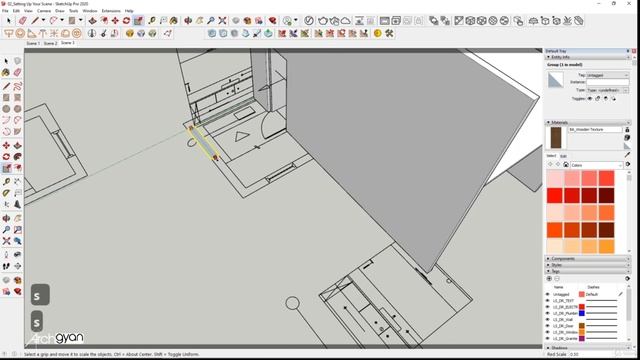Choose the Paint Bucket tool in top toolbar
The image size is (640, 360).
(x=174, y=20)
